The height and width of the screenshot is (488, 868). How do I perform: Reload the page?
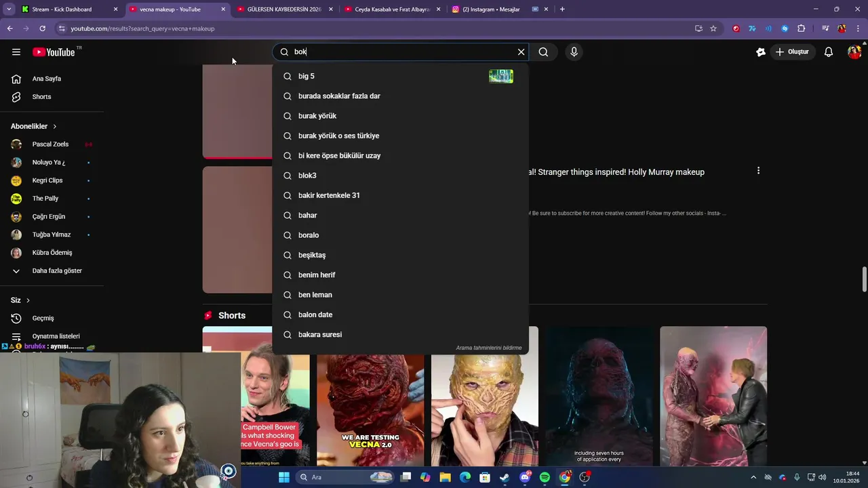(x=42, y=28)
